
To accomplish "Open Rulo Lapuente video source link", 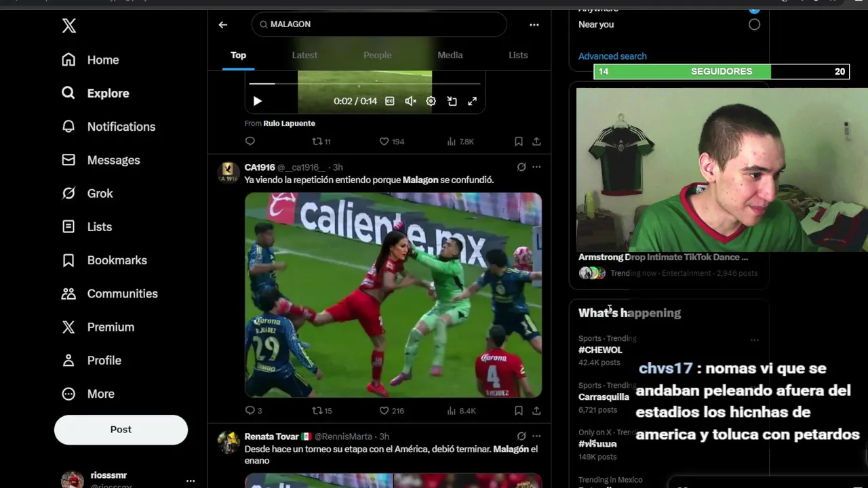I will (x=289, y=123).
